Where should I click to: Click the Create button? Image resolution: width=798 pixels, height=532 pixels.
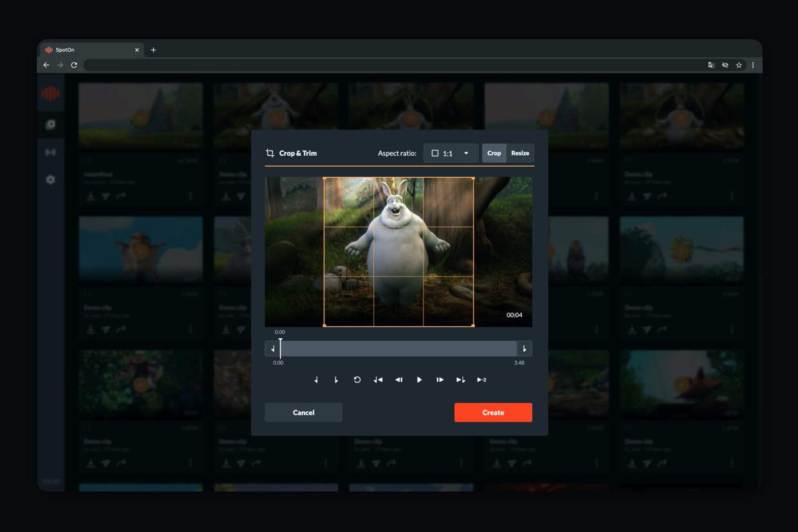(x=493, y=412)
